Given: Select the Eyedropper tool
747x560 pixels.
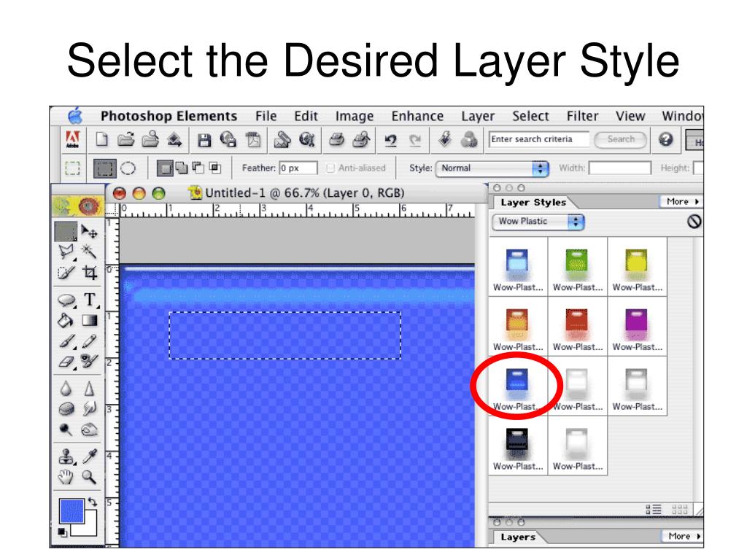Looking at the screenshot, I should (x=90, y=456).
